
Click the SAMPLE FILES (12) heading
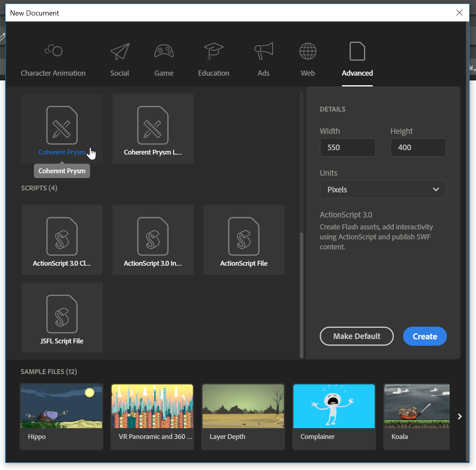click(x=49, y=372)
